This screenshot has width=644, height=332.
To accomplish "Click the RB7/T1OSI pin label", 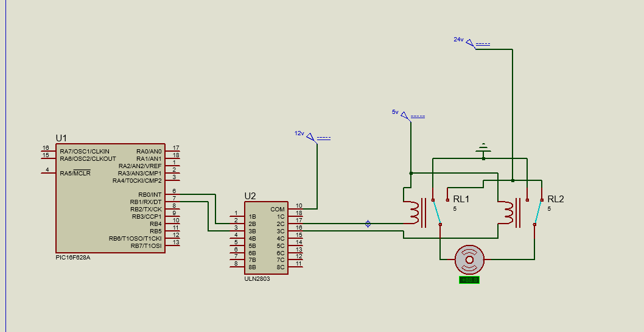I will click(146, 246).
